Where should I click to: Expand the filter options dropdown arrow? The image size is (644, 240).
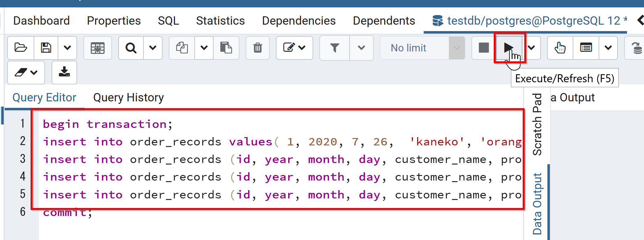[x=361, y=48]
